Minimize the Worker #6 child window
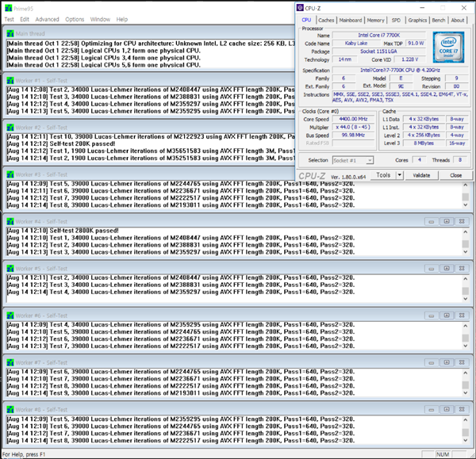 click(x=431, y=316)
